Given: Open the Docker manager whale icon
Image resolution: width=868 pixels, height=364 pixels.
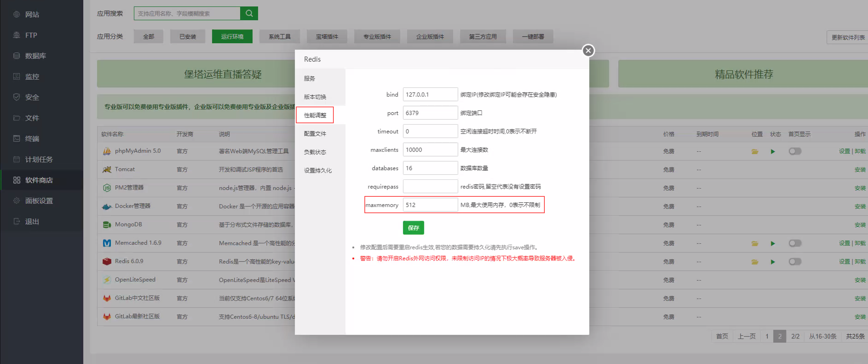Looking at the screenshot, I should pyautogui.click(x=107, y=206).
